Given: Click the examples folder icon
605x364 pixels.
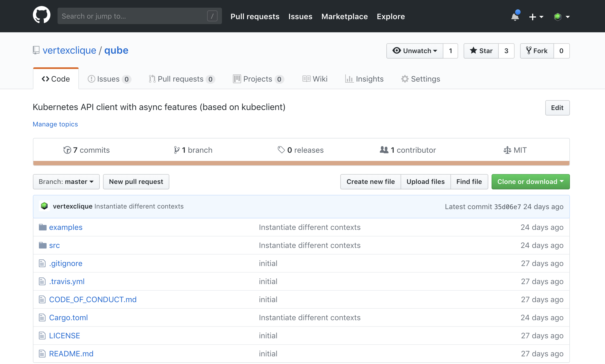Looking at the screenshot, I should point(43,227).
